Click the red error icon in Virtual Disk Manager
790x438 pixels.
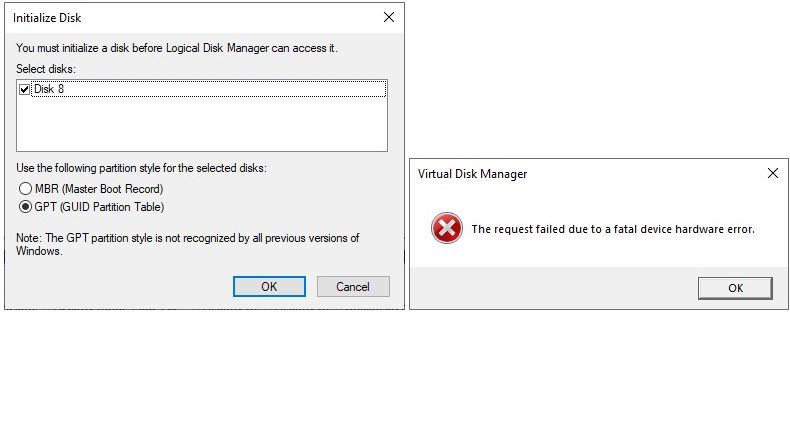pos(446,228)
